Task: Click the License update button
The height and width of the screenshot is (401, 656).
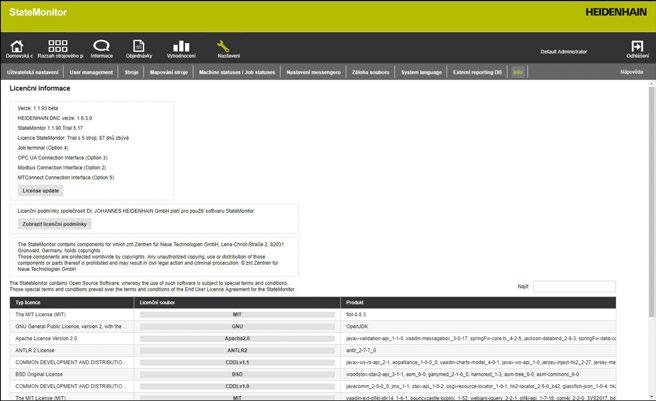Action: (41, 190)
